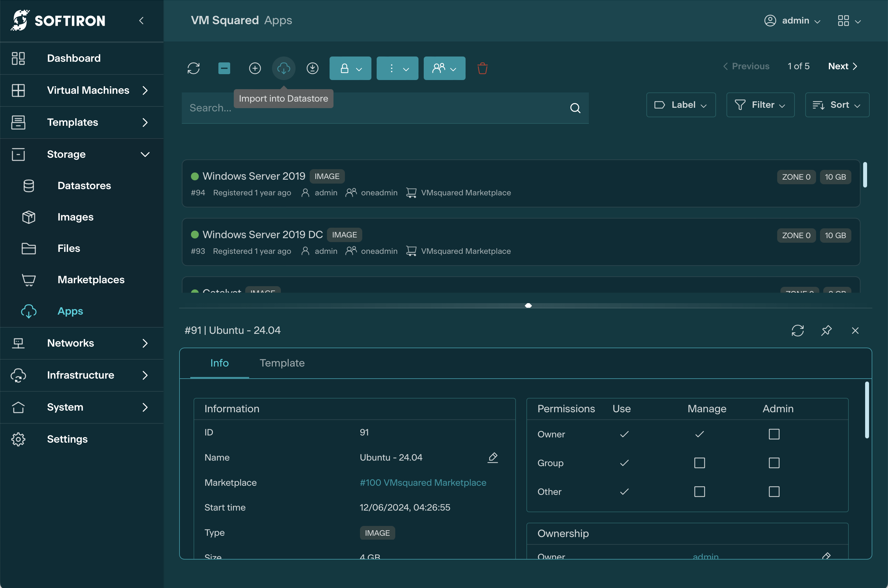The width and height of the screenshot is (888, 588).
Task: Click the Import into Datastore cloud icon
Action: (283, 68)
